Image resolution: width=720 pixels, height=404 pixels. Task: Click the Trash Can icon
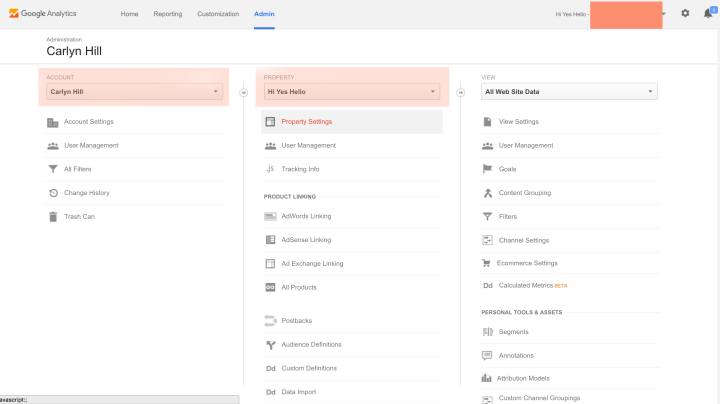[x=53, y=217]
